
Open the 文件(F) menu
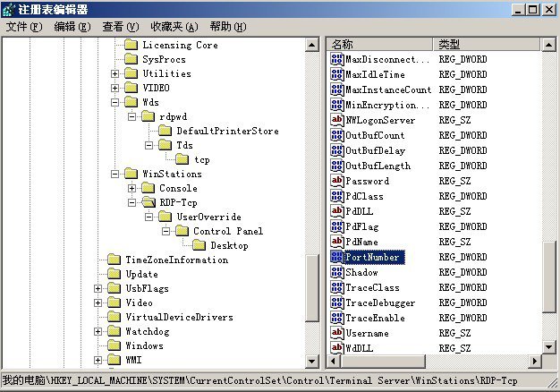pos(24,27)
